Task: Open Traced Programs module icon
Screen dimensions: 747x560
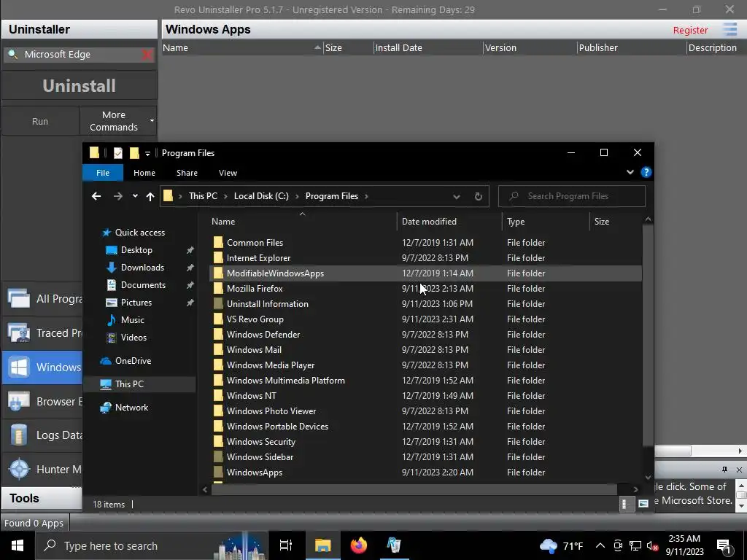Action: click(x=18, y=332)
